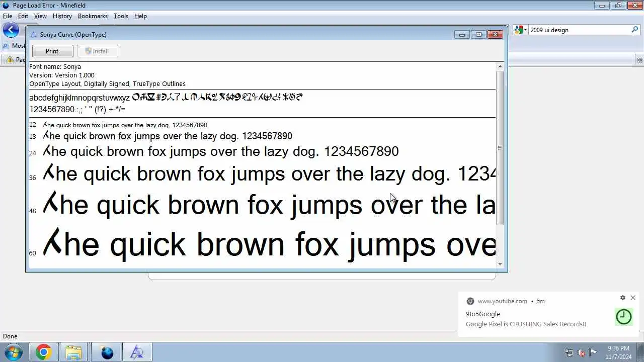Open the Tools menu in Minefield
The width and height of the screenshot is (644, 362).
coord(121,16)
